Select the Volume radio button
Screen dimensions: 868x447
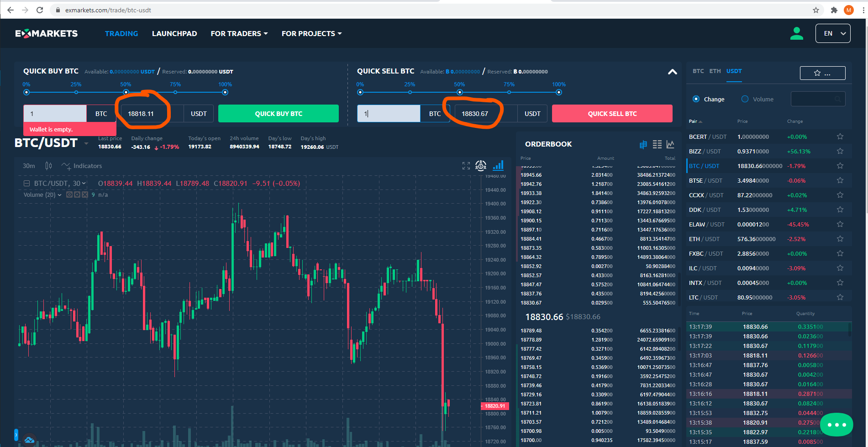click(x=745, y=99)
